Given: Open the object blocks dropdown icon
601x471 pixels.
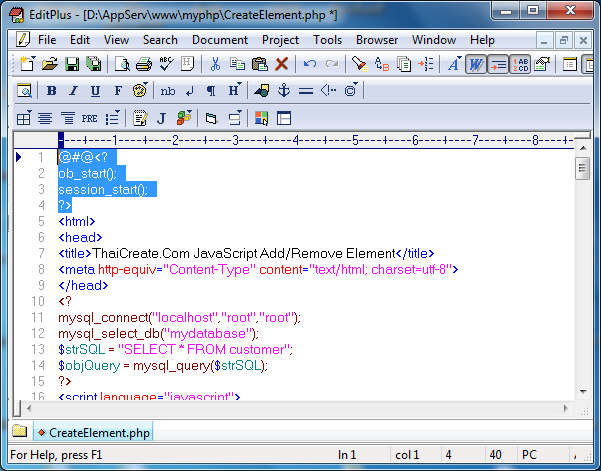Looking at the screenshot, I should click(x=184, y=118).
